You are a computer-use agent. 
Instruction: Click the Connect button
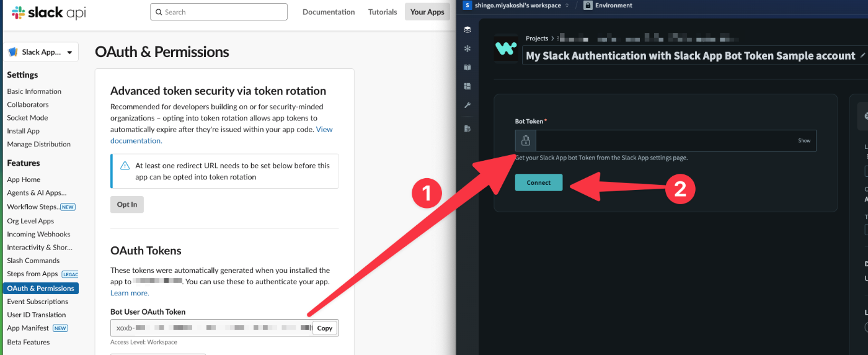[x=539, y=182]
